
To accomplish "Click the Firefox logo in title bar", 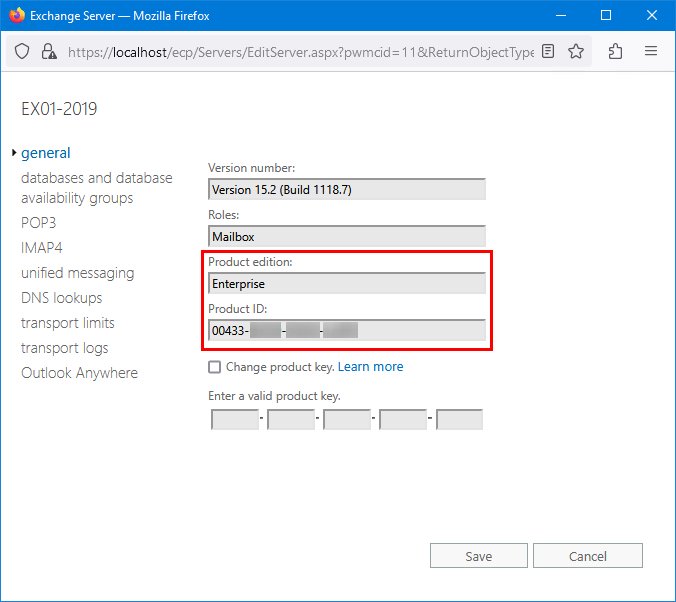I will [x=17, y=16].
